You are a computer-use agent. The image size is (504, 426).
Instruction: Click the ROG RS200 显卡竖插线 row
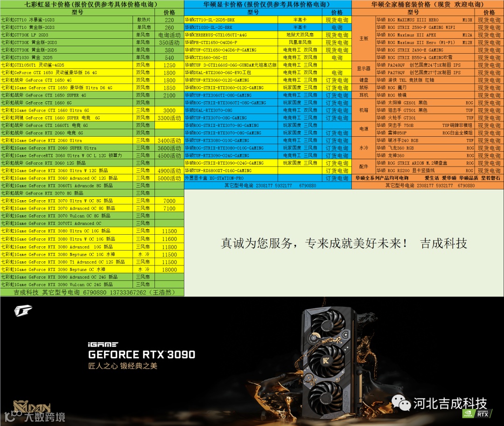(440, 171)
